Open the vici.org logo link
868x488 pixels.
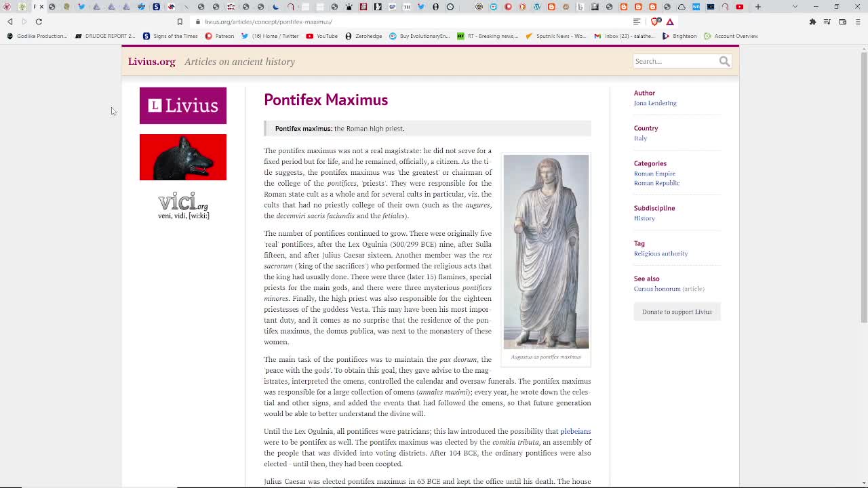(x=183, y=205)
